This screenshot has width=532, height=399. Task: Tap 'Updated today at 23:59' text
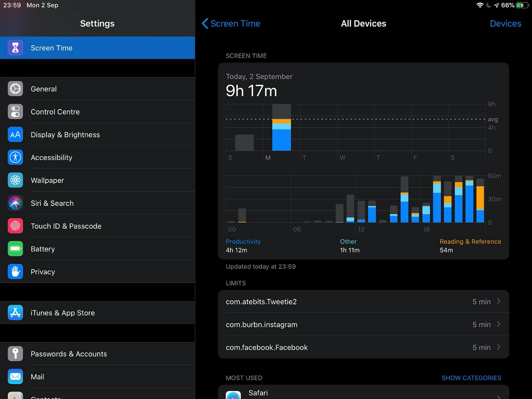pos(261,266)
